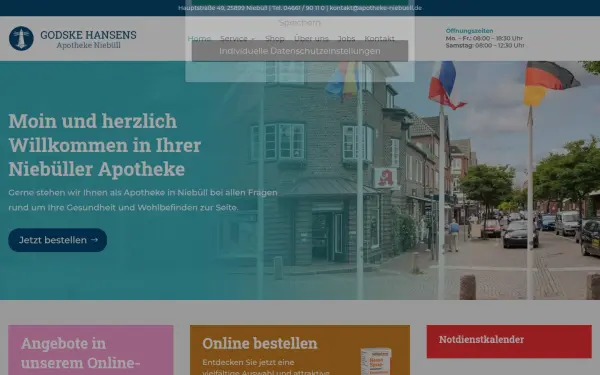Click the Mo. – Fr. opening hours text

pyautogui.click(x=484, y=38)
